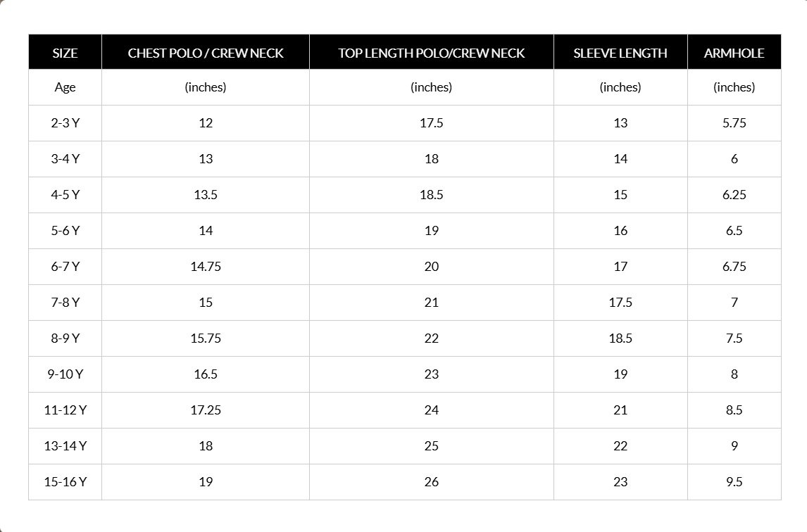
Task: Select the SLEEVE LENGTH column header
Action: pyautogui.click(x=620, y=53)
